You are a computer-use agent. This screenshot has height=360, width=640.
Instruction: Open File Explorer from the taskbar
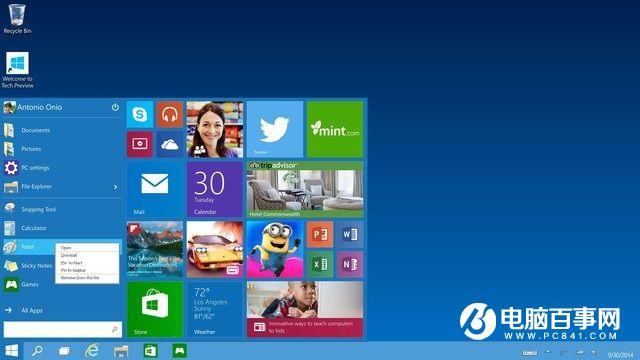(121, 351)
